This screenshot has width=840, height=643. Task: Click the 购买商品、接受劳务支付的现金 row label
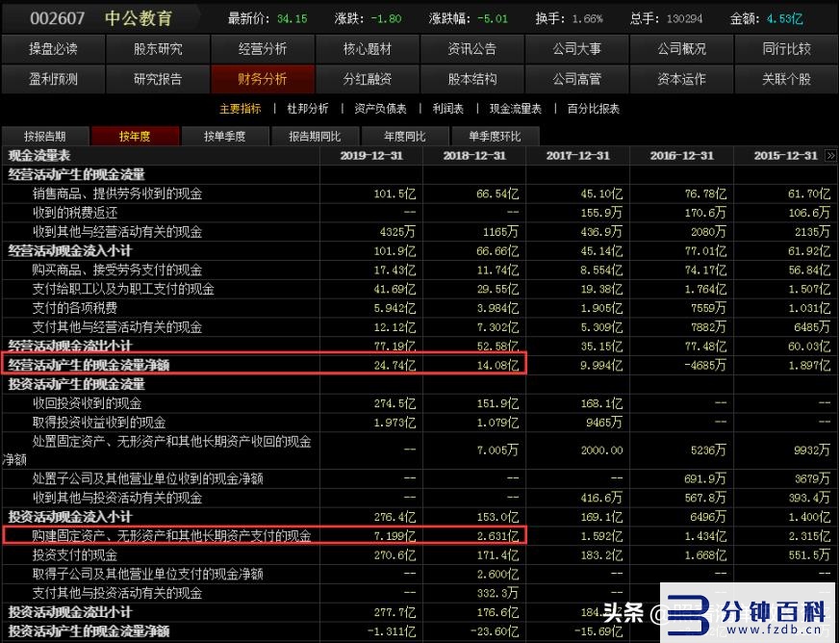pos(117,270)
